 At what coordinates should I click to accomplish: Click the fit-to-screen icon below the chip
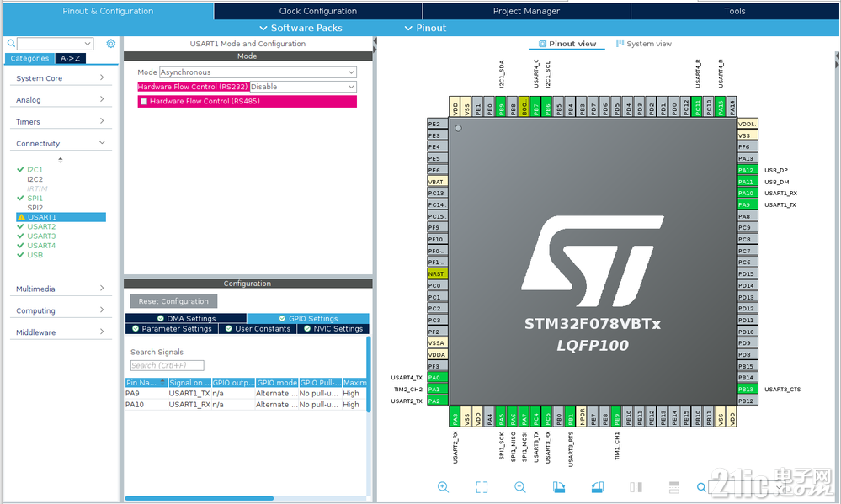[482, 487]
